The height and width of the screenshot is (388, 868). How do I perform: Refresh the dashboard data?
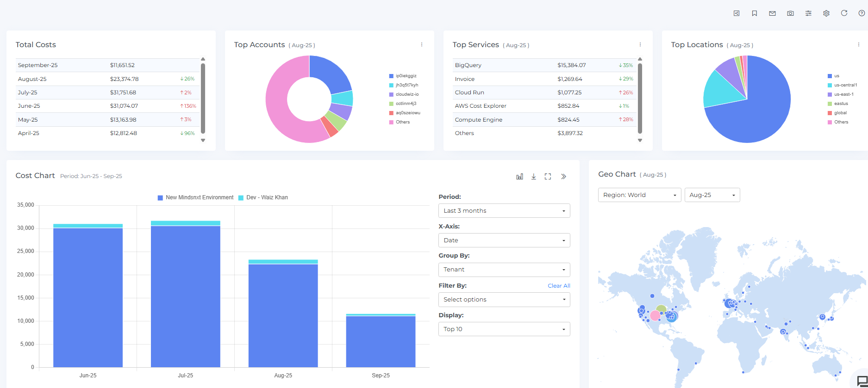[844, 13]
